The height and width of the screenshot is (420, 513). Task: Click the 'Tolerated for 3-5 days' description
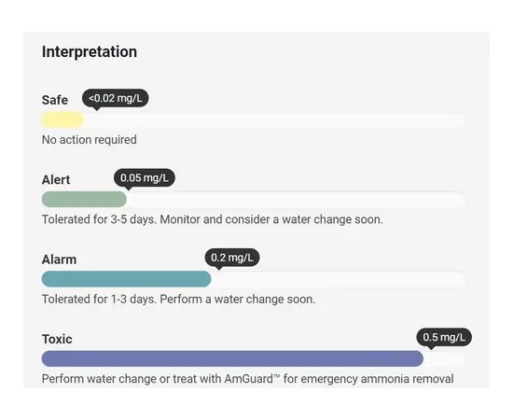click(213, 219)
